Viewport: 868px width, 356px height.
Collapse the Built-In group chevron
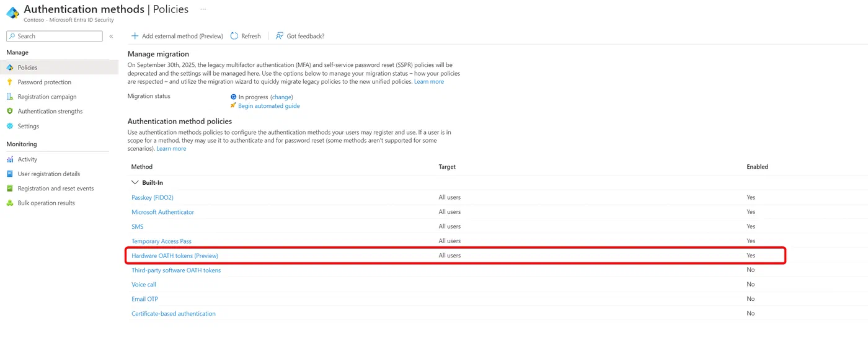[135, 183]
